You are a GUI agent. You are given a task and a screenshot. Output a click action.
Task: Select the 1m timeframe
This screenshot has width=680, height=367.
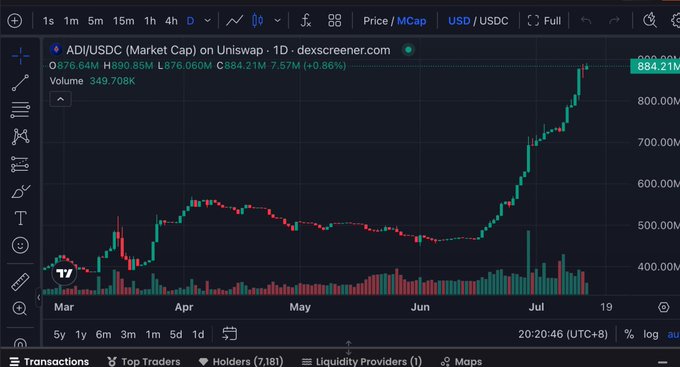tap(71, 21)
